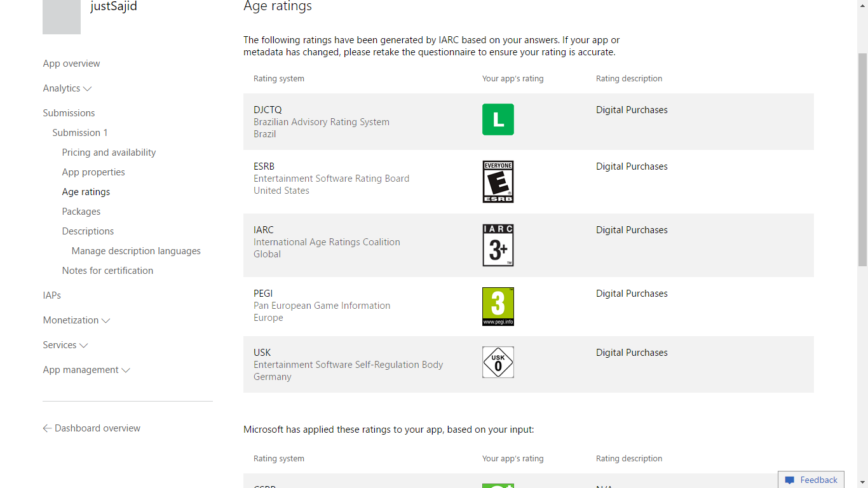Open App overview in sidebar
Screen dimensions: 868x488
tap(71, 64)
